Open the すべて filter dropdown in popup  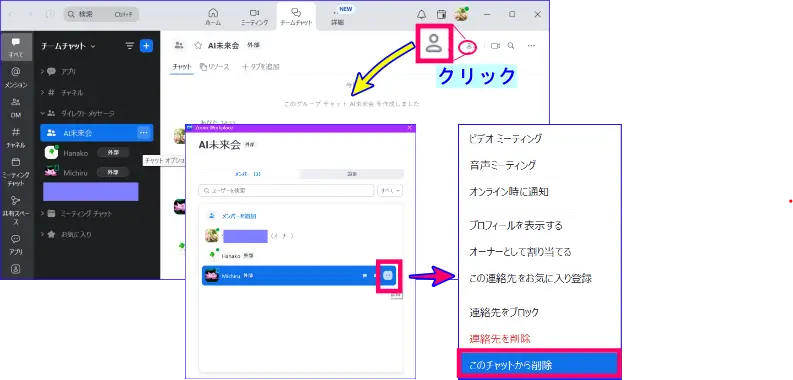click(x=390, y=191)
